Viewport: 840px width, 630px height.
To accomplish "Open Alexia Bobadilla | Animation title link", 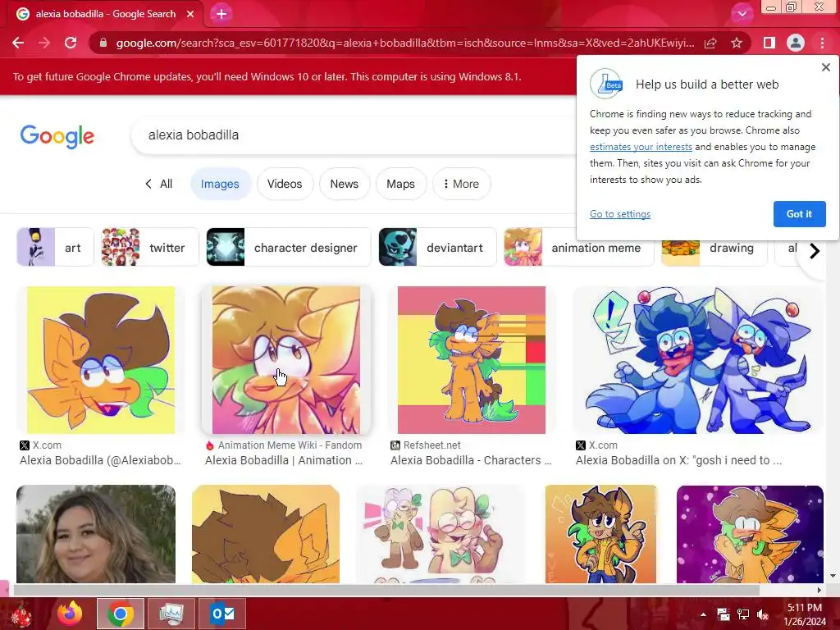I will 284,460.
